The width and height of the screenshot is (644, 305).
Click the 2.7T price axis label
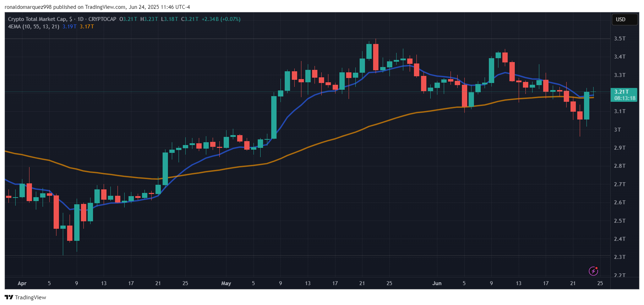pos(620,184)
